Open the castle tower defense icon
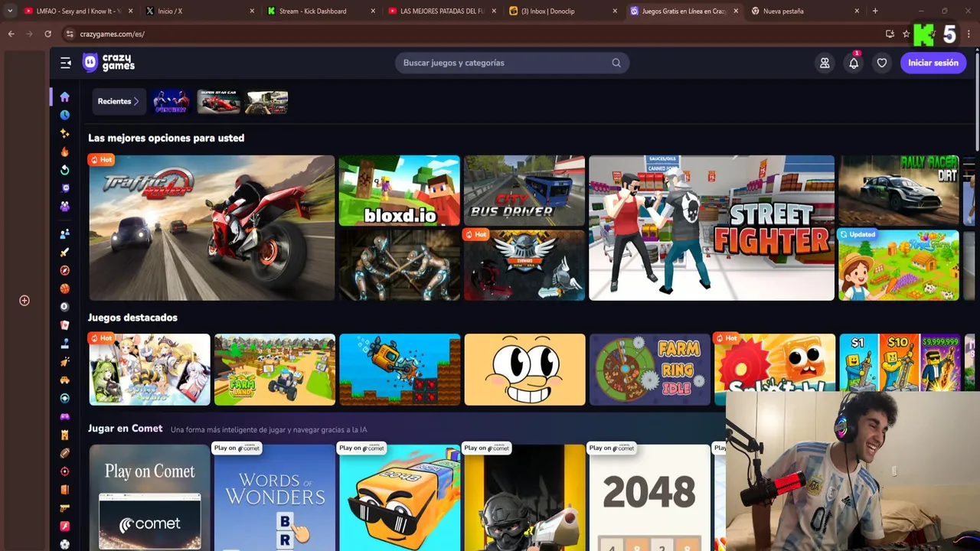The image size is (980, 551). tap(64, 435)
